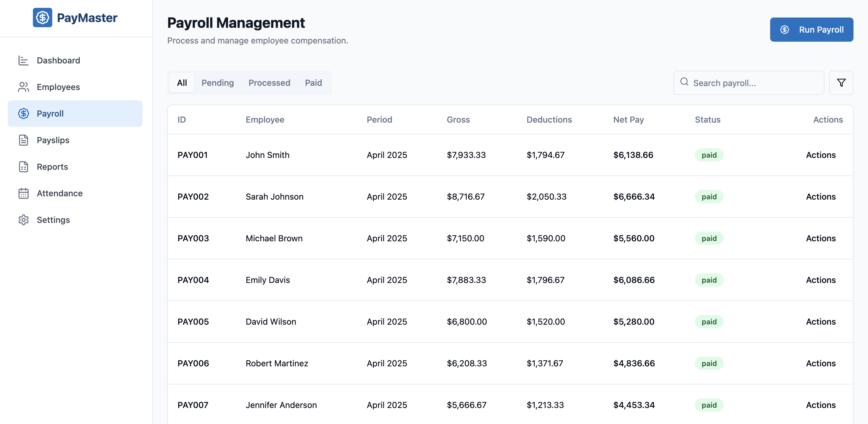Click the Reports file icon
868x424 pixels.
(x=23, y=167)
